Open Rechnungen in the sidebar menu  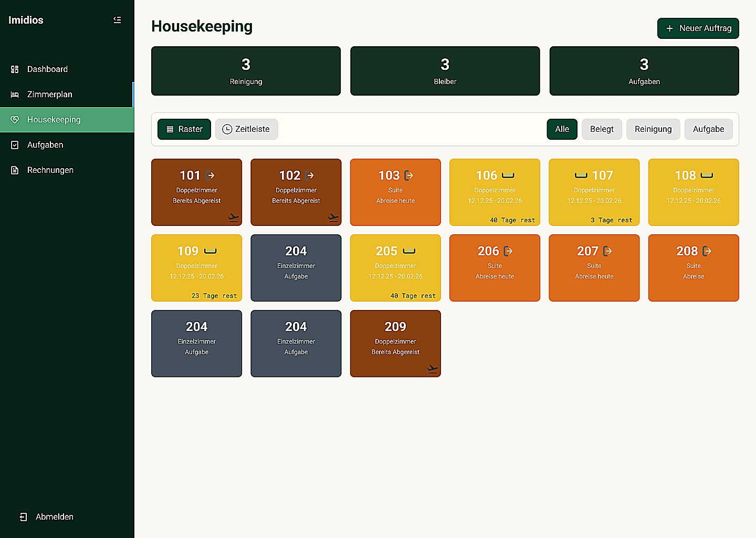pyautogui.click(x=67, y=170)
